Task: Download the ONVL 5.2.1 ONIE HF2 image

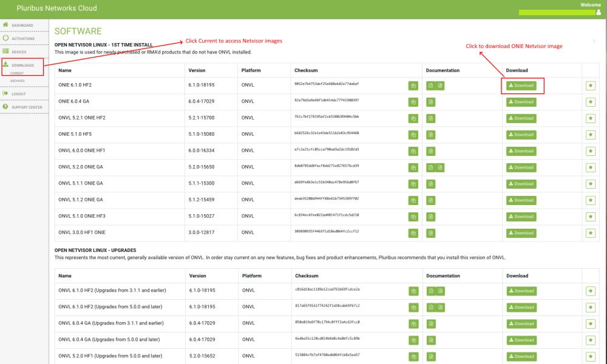Action: pos(521,118)
